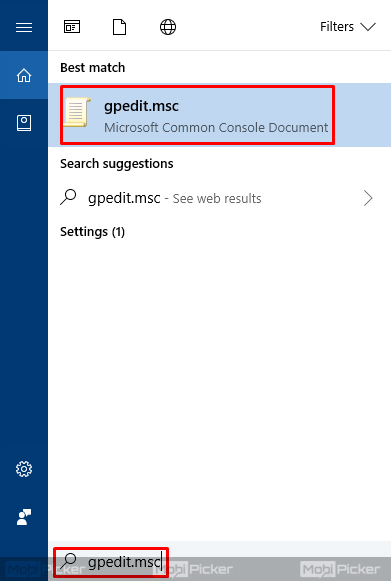Filter results by Apps icon
The width and height of the screenshot is (391, 581).
coord(72,27)
